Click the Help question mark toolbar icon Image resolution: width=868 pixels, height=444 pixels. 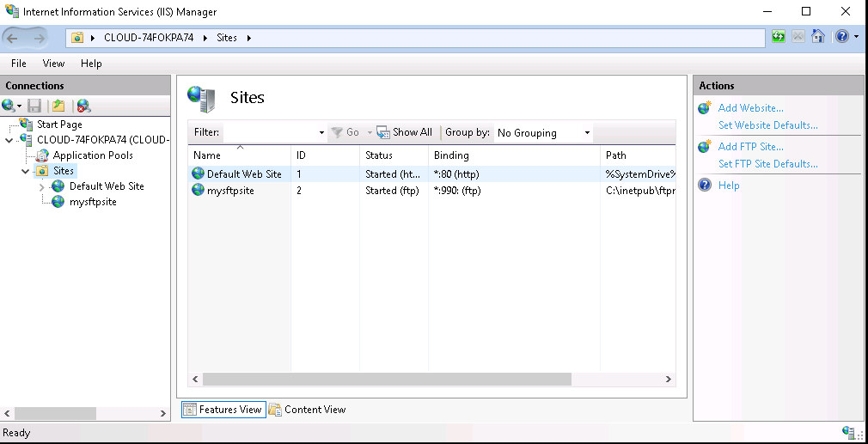842,37
